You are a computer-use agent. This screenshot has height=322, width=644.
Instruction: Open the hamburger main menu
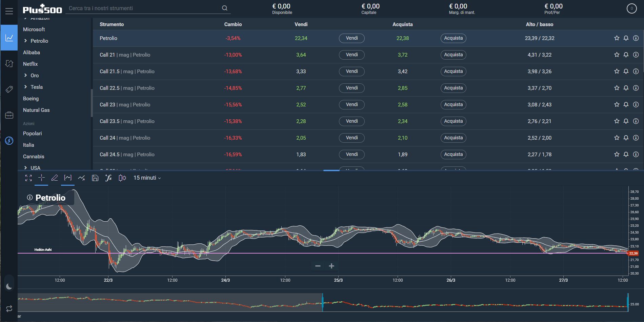(x=9, y=11)
